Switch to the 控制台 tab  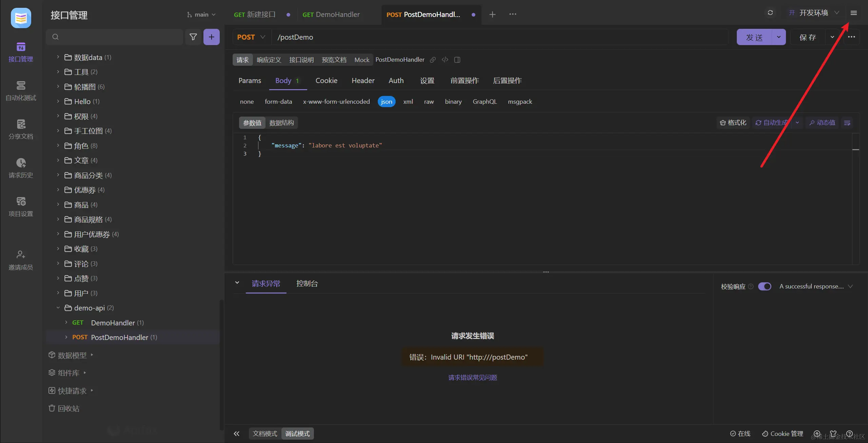point(307,284)
